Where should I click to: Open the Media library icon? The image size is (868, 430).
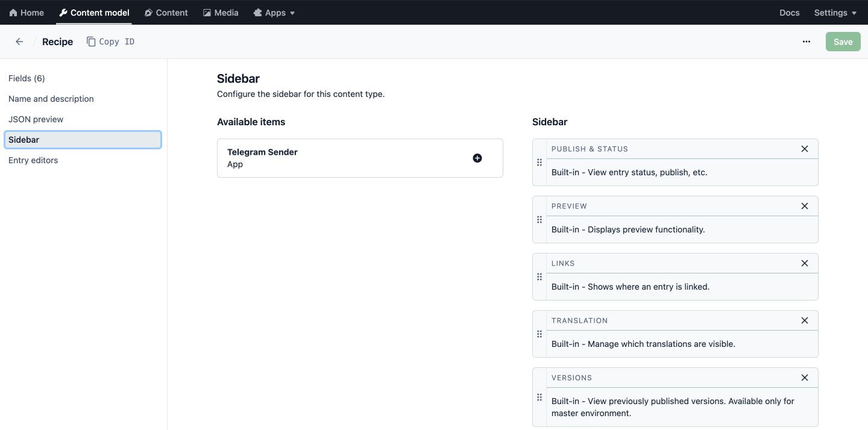[206, 12]
